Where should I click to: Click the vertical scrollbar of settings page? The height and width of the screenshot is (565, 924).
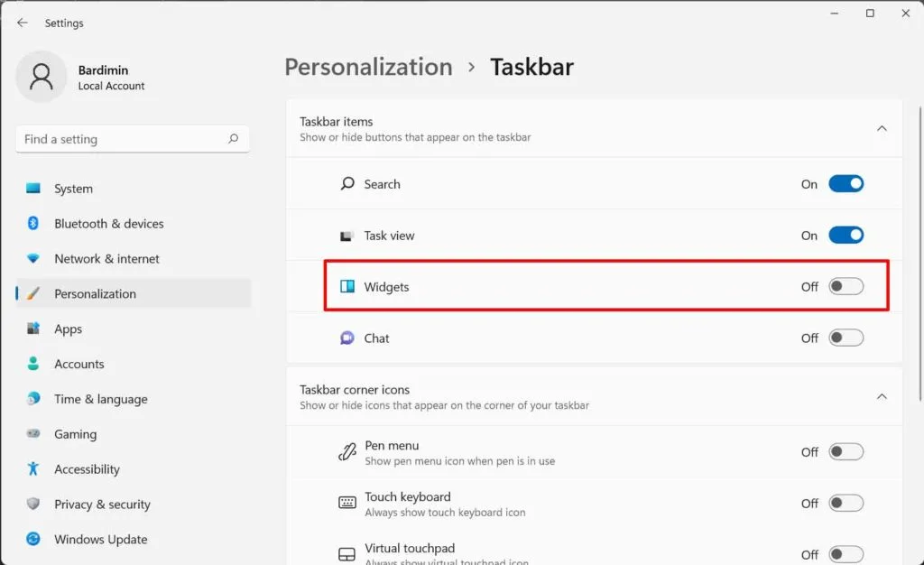pos(920,254)
